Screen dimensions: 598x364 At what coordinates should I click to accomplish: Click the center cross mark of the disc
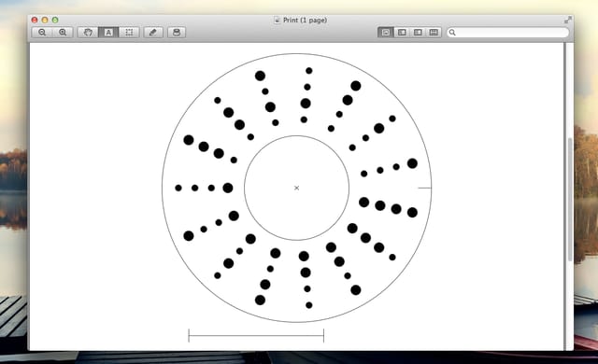click(297, 188)
